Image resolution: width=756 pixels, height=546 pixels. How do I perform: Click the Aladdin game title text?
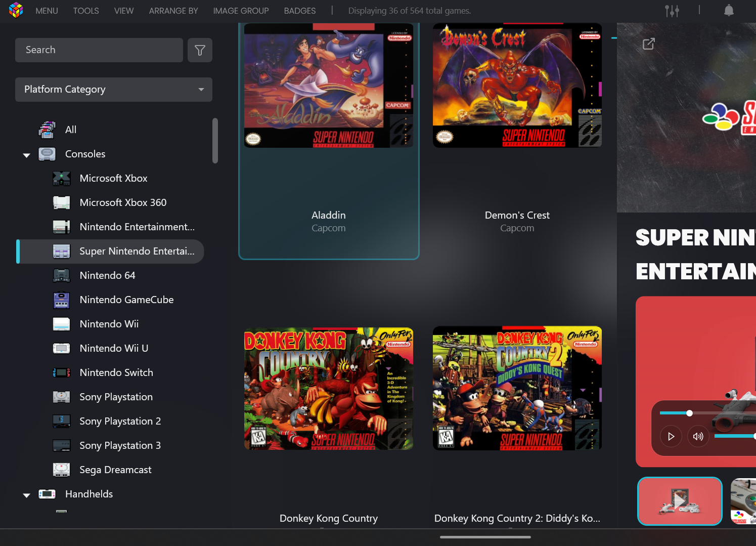[329, 215]
